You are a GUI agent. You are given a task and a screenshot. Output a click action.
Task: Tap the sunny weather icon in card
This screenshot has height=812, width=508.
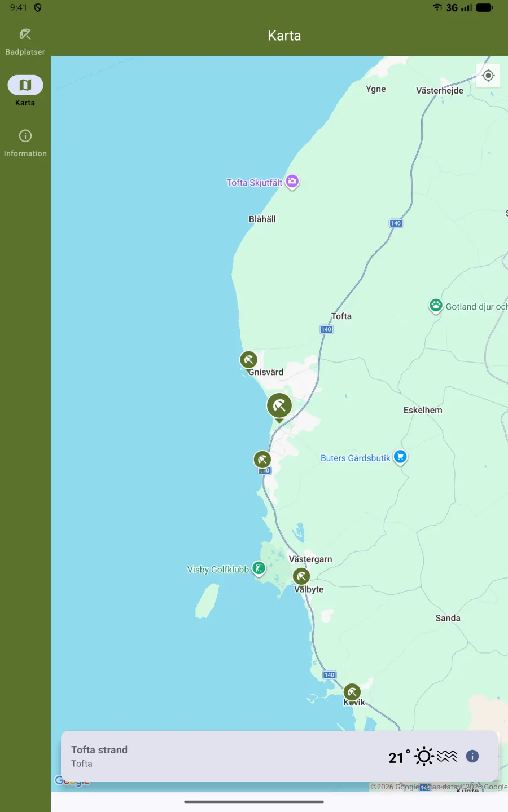pyautogui.click(x=424, y=756)
